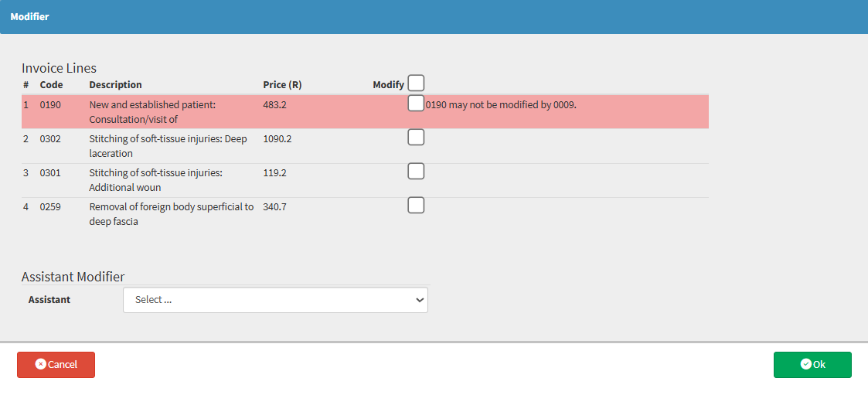This screenshot has width=868, height=395.
Task: Open the Assistant Select dropdown
Action: coord(275,300)
